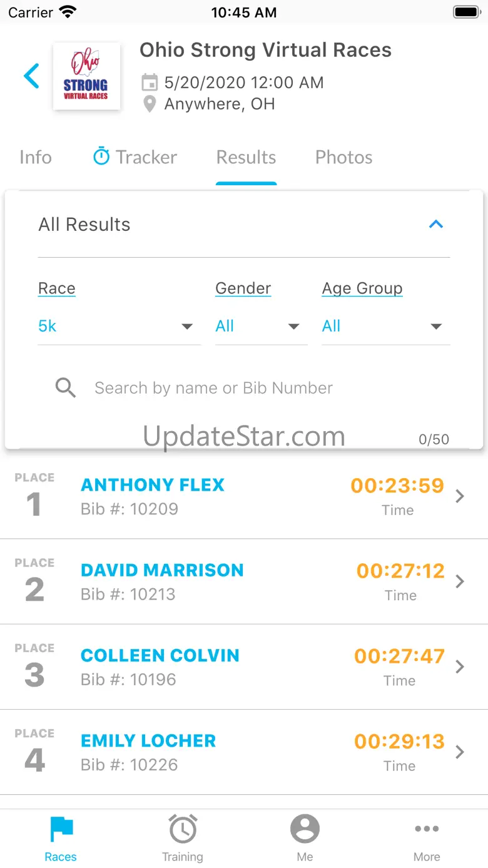Open the Gender dropdown
Viewport: 488px width, 868px height.
click(x=261, y=326)
